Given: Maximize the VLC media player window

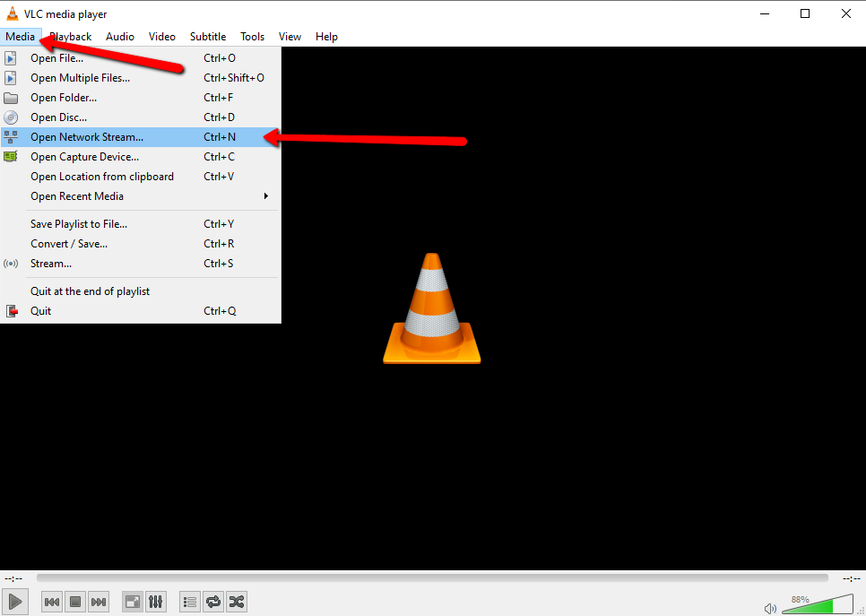Looking at the screenshot, I should (805, 13).
